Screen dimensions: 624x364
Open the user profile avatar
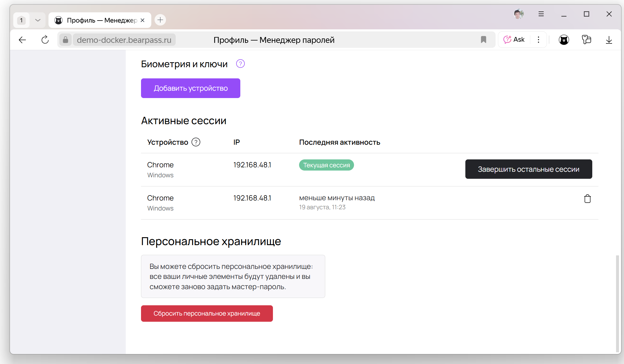519,14
